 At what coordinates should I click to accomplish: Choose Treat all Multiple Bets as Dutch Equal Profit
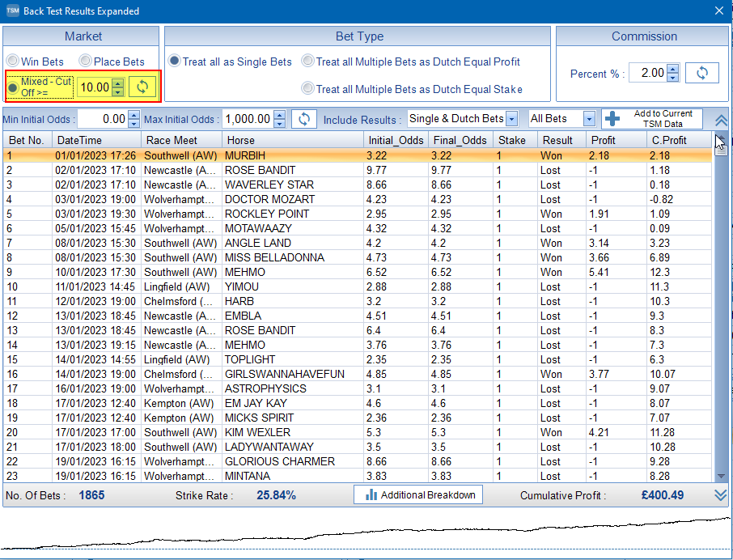(308, 62)
